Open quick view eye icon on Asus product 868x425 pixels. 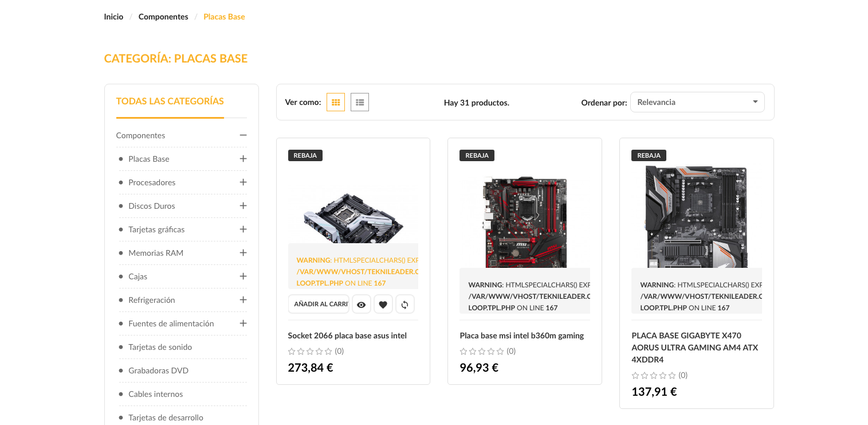[x=361, y=305]
